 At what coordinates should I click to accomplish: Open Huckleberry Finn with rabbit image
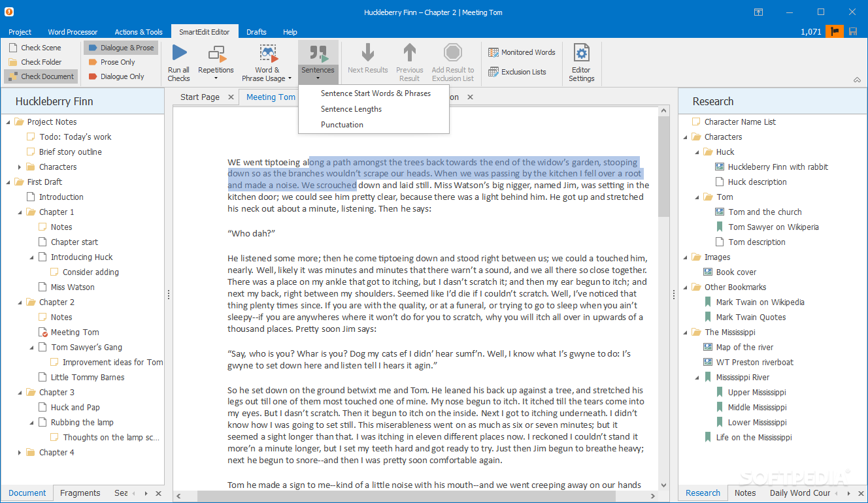click(772, 167)
